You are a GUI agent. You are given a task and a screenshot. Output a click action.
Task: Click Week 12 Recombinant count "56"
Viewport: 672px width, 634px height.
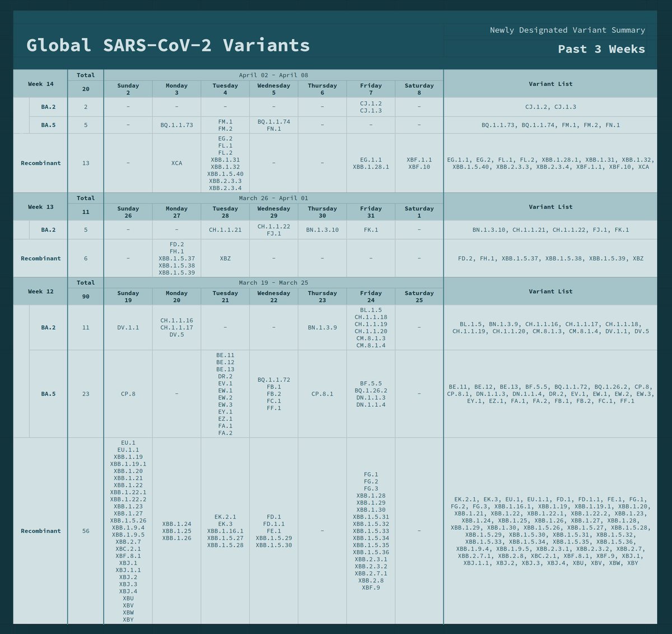[86, 531]
